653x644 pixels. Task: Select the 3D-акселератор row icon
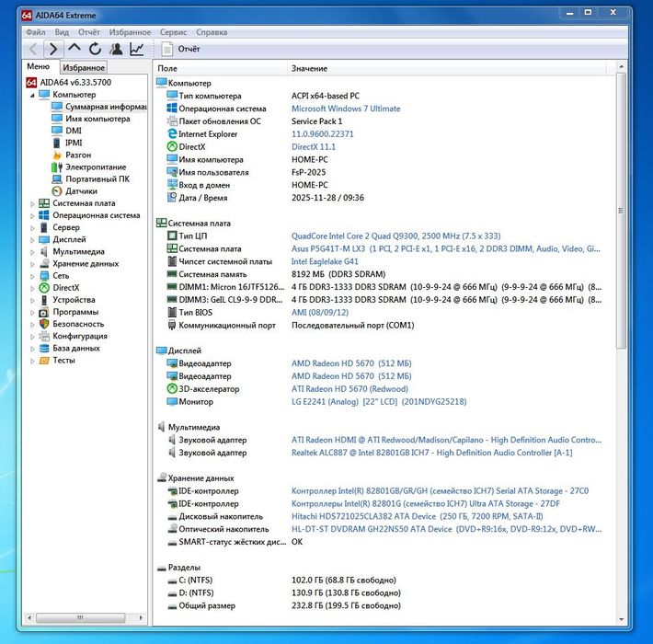pyautogui.click(x=172, y=388)
